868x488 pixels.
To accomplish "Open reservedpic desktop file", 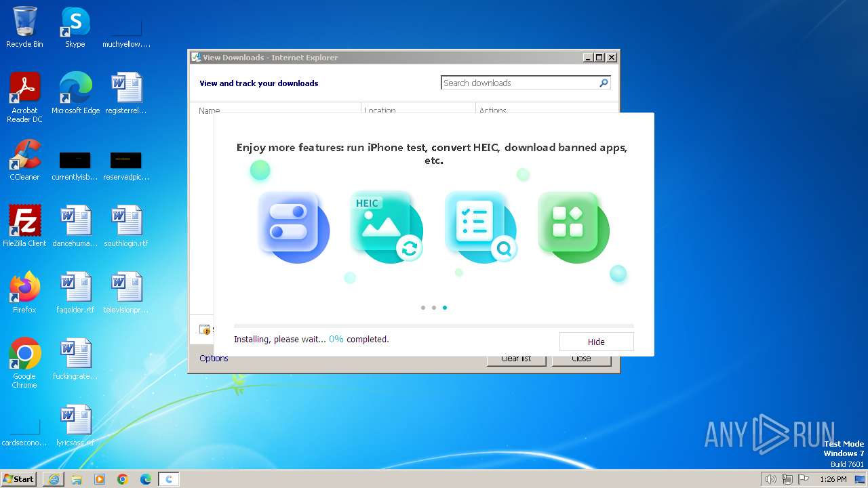I will click(126, 166).
